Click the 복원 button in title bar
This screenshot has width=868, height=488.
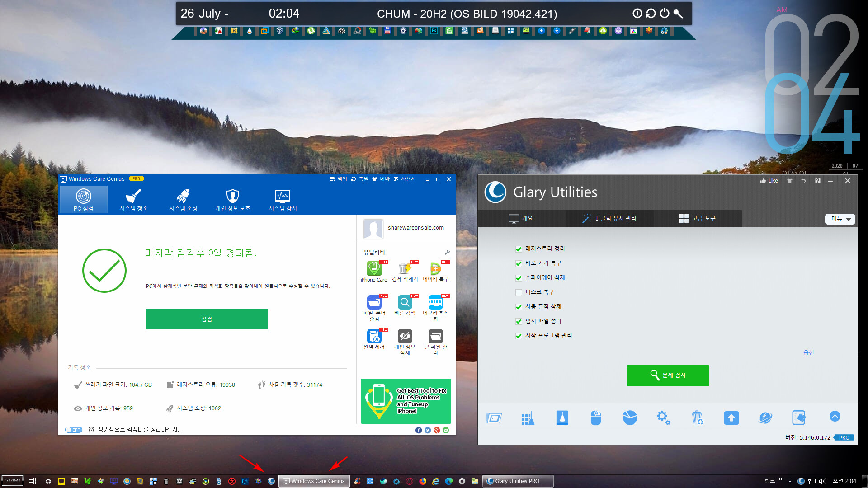tap(359, 179)
